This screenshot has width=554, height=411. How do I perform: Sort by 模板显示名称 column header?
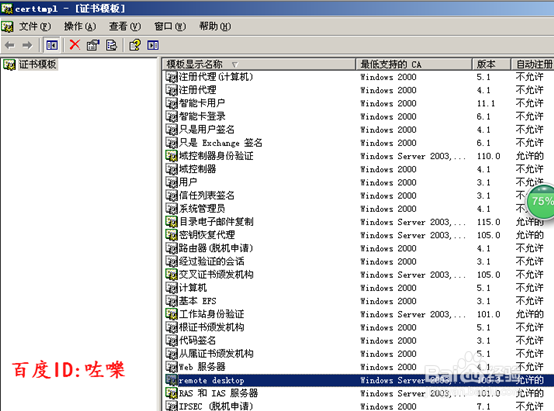pyautogui.click(x=258, y=64)
